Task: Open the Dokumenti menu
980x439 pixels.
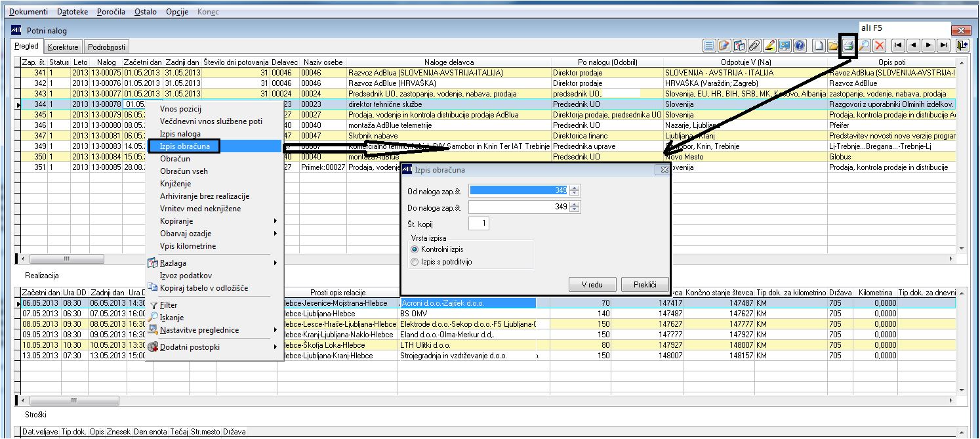Action: (x=28, y=12)
